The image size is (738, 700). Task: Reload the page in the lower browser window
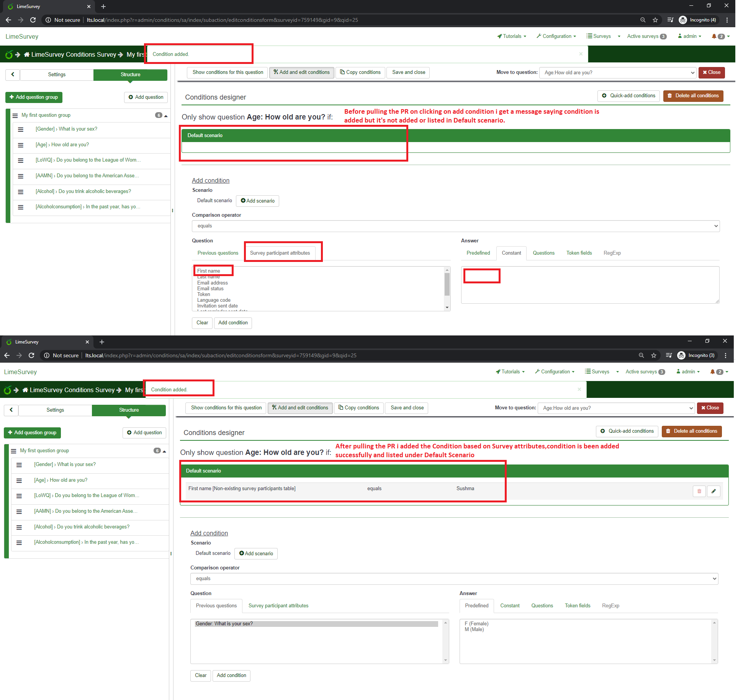[x=31, y=355]
